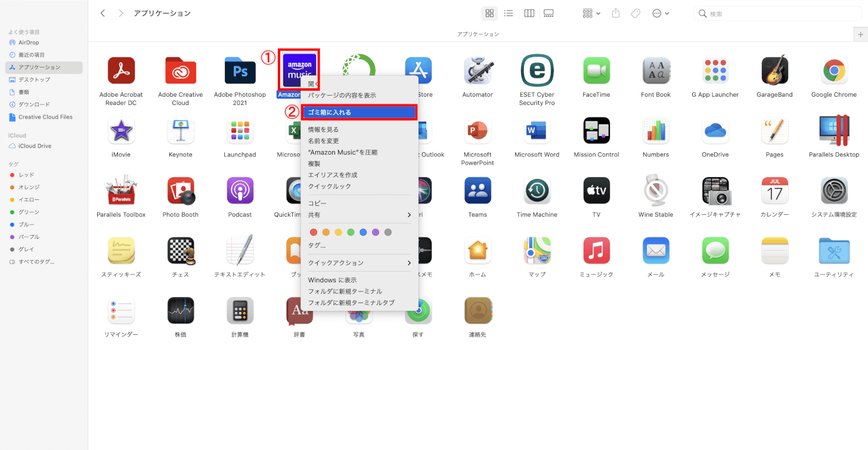Expand the クイックアクション submenu
The image size is (868, 450).
coord(359,263)
